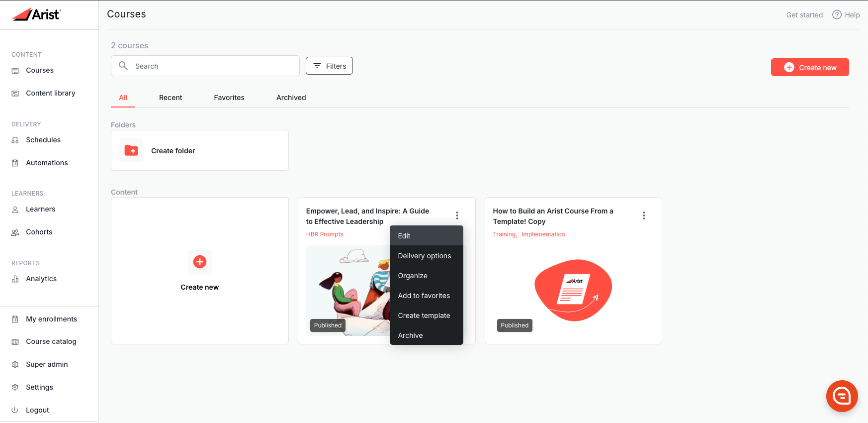
Task: Go to Automations in the sidebar
Action: click(x=47, y=163)
